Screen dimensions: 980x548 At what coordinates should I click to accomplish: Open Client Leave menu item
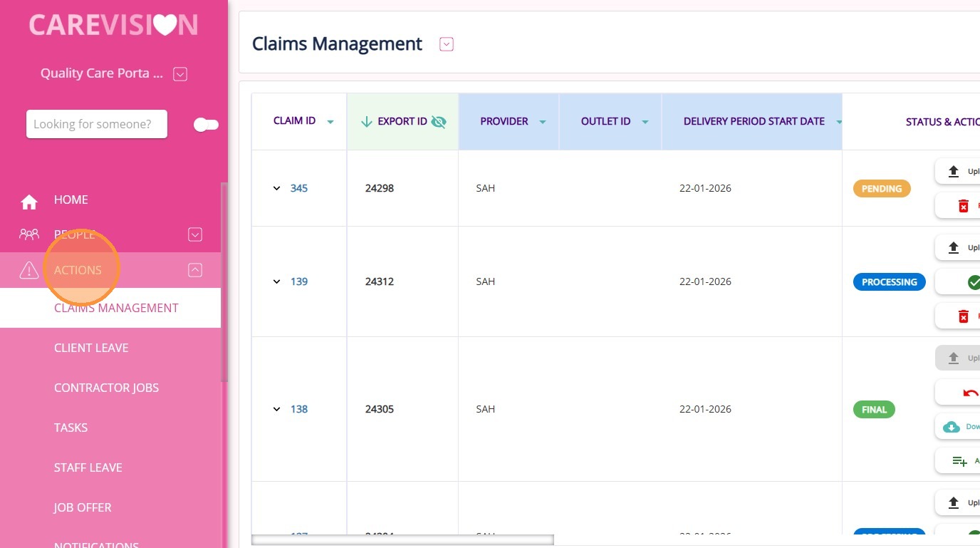tap(91, 348)
